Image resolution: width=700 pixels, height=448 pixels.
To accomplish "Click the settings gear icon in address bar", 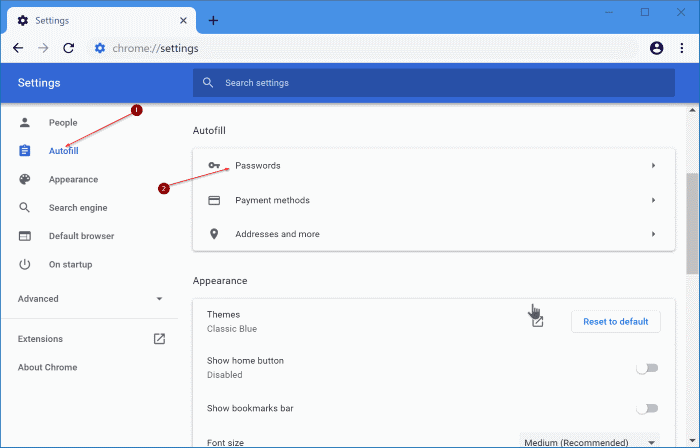I will click(100, 48).
